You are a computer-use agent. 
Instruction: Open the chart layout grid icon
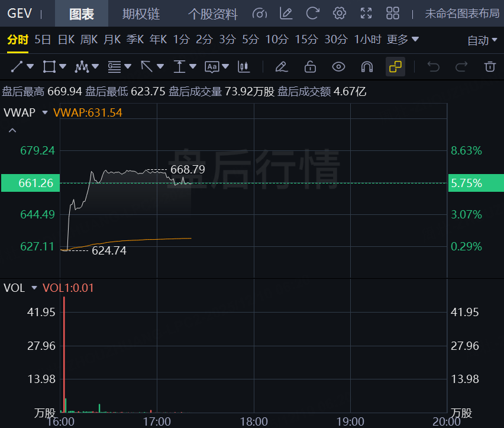[392, 13]
